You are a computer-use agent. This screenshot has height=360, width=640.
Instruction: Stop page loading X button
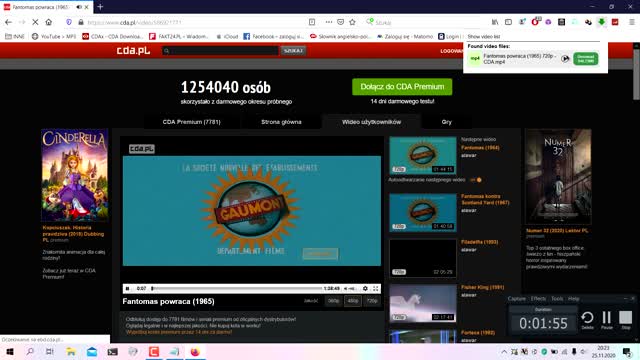35,22
